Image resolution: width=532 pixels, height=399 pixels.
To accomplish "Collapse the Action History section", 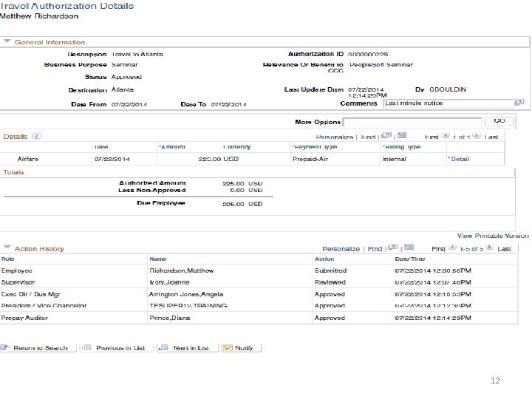I will pos(7,248).
